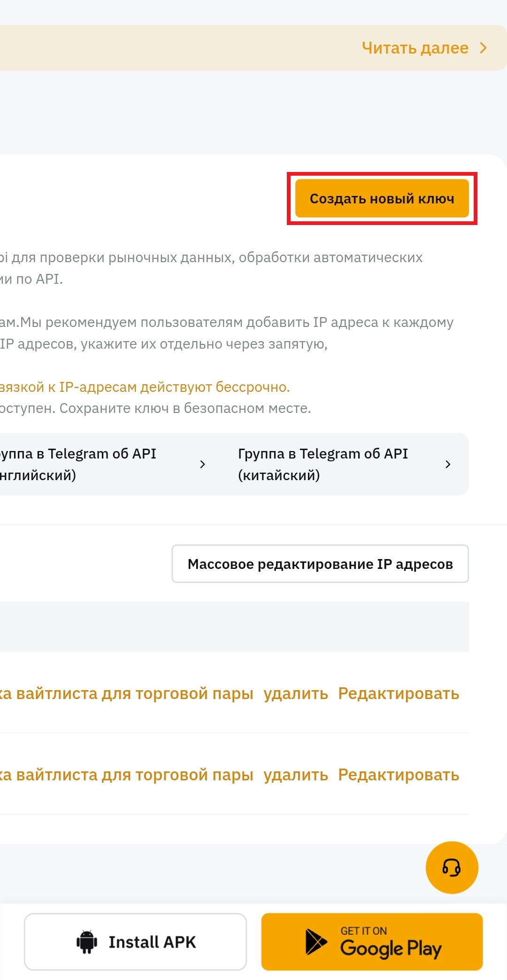Open Telegram API group (английский) link
This screenshot has width=507, height=980.
(x=78, y=464)
